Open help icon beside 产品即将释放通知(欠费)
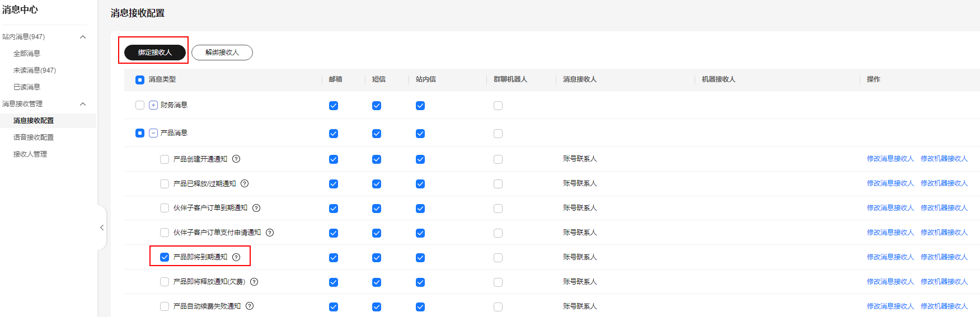This screenshot has width=980, height=317. (x=254, y=282)
